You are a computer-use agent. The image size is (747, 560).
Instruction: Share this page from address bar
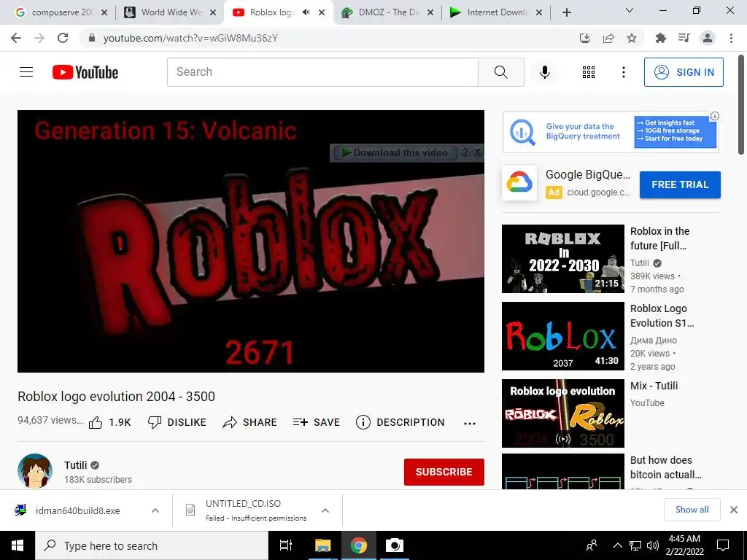click(x=608, y=38)
